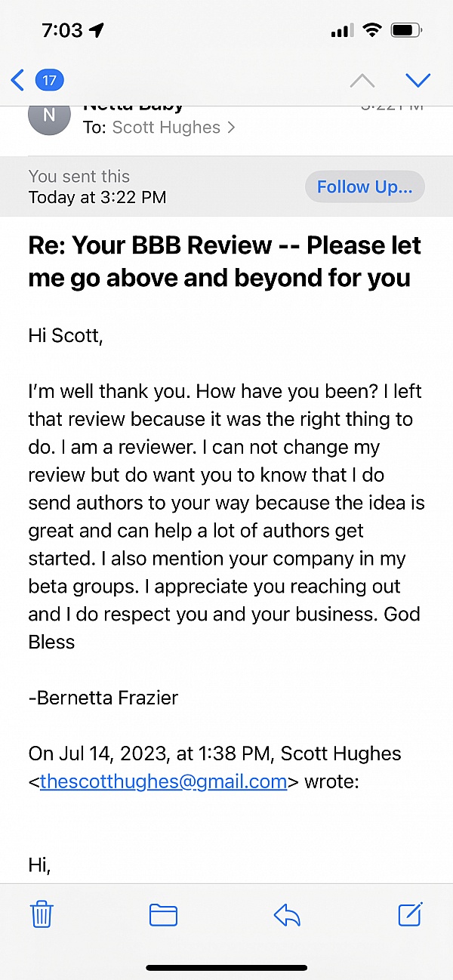Tap the email subject heading
Image resolution: width=453 pixels, height=980 pixels.
(225, 261)
